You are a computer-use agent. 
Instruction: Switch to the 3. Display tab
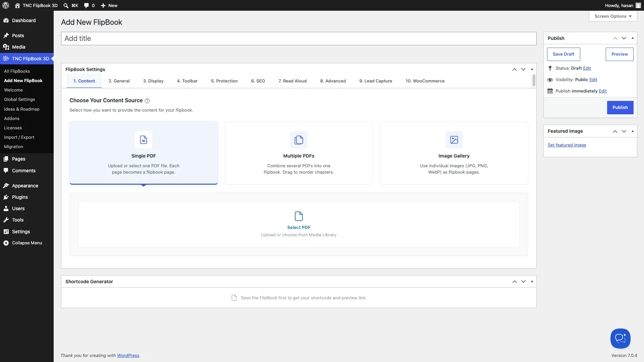coord(153,81)
